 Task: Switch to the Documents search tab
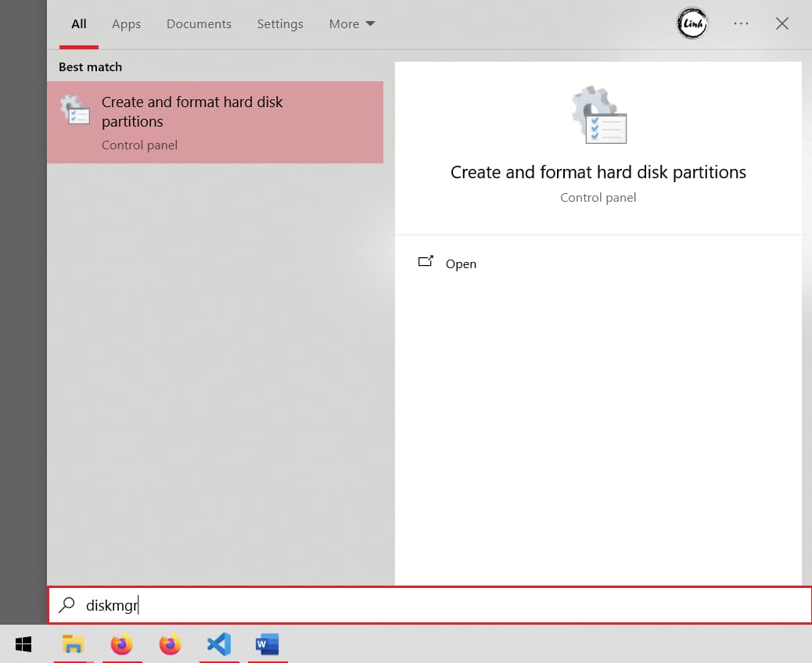[199, 23]
